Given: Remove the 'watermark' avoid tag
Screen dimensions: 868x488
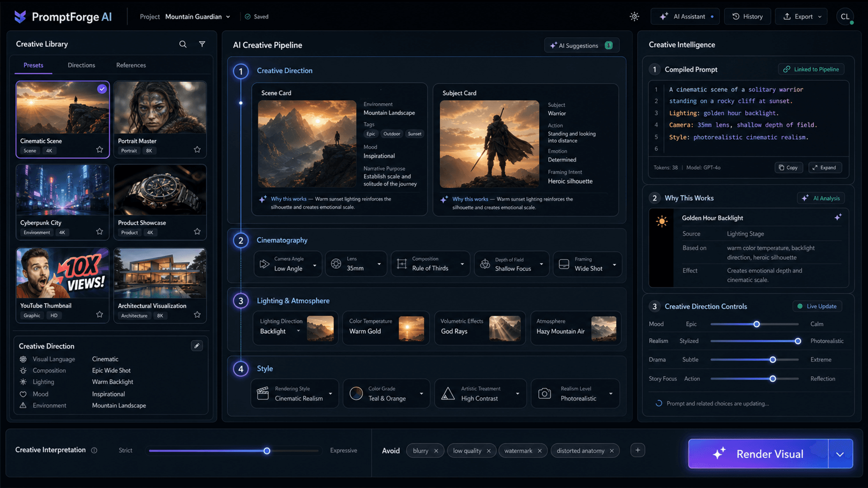Looking at the screenshot, I should (x=540, y=451).
